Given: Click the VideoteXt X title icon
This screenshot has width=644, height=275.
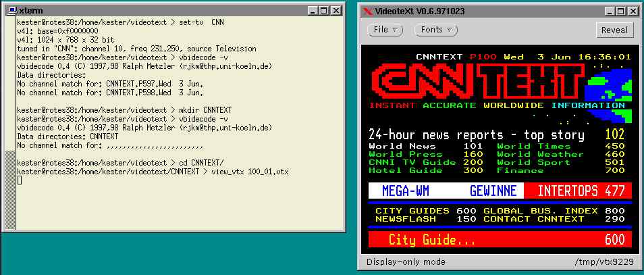Looking at the screenshot, I should click(367, 11).
